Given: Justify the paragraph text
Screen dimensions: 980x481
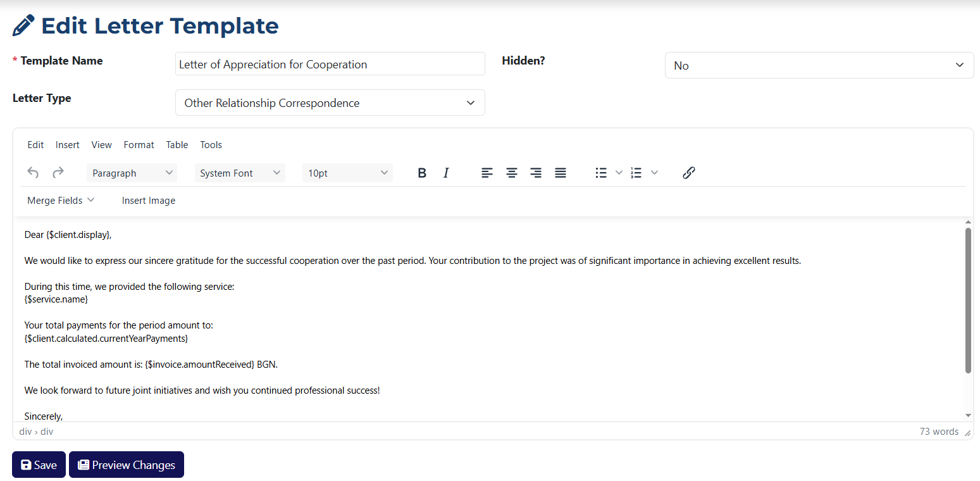Looking at the screenshot, I should 560,172.
